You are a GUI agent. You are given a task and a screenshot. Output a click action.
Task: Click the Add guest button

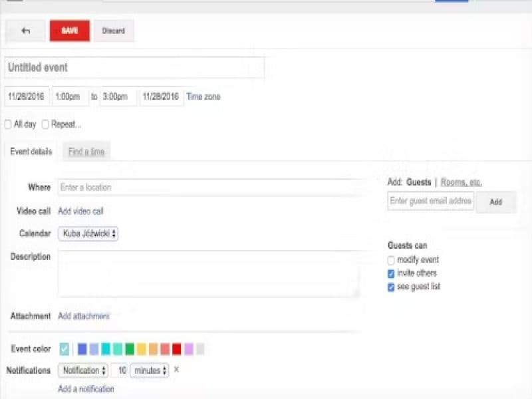tap(495, 202)
